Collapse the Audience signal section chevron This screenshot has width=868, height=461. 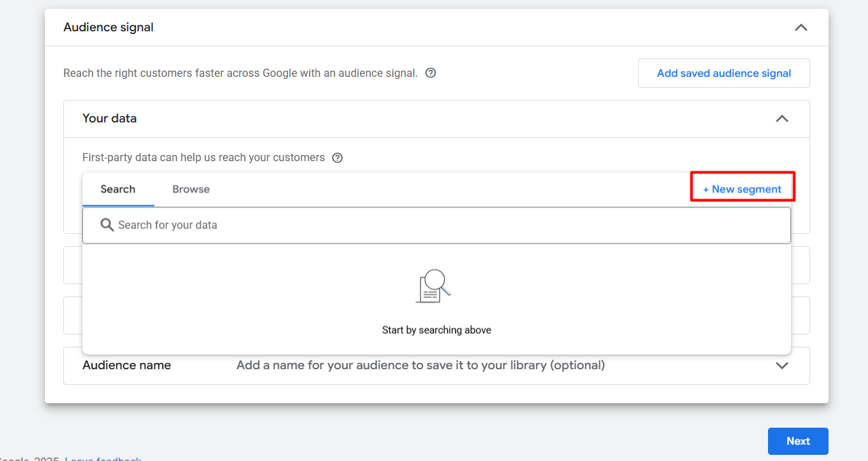(801, 28)
